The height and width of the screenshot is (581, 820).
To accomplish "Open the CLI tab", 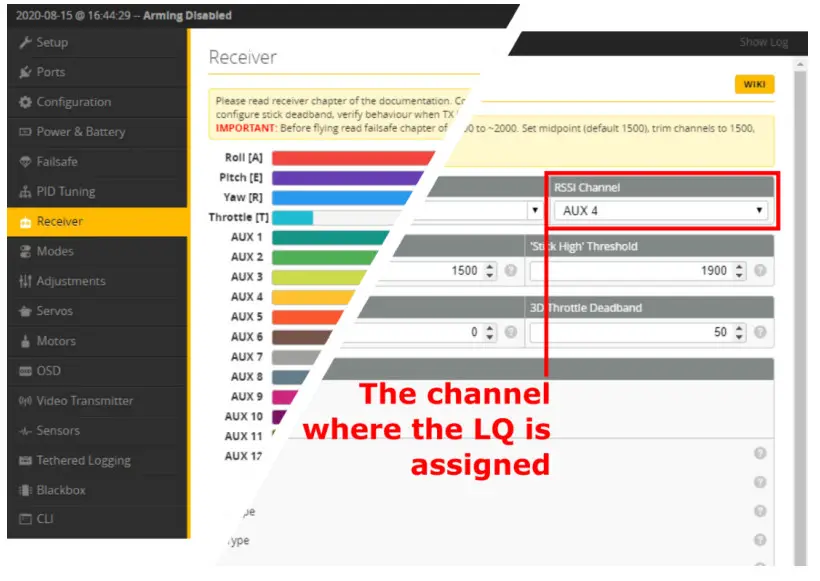I will point(97,519).
